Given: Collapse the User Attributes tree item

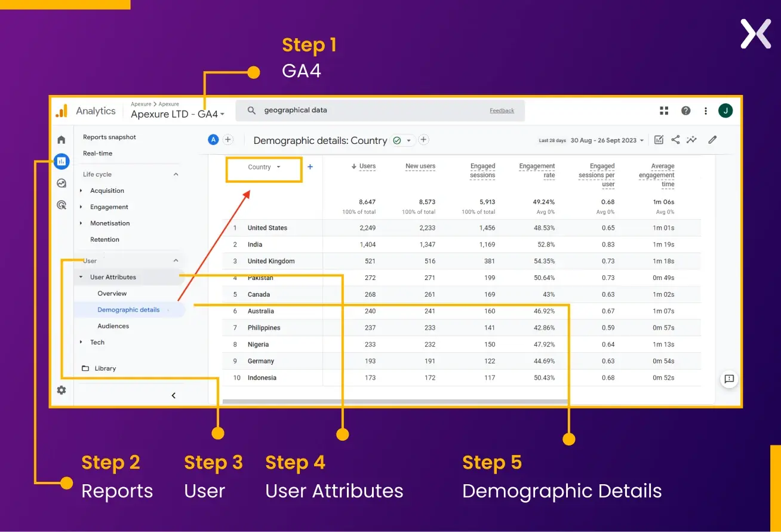Looking at the screenshot, I should click(81, 277).
